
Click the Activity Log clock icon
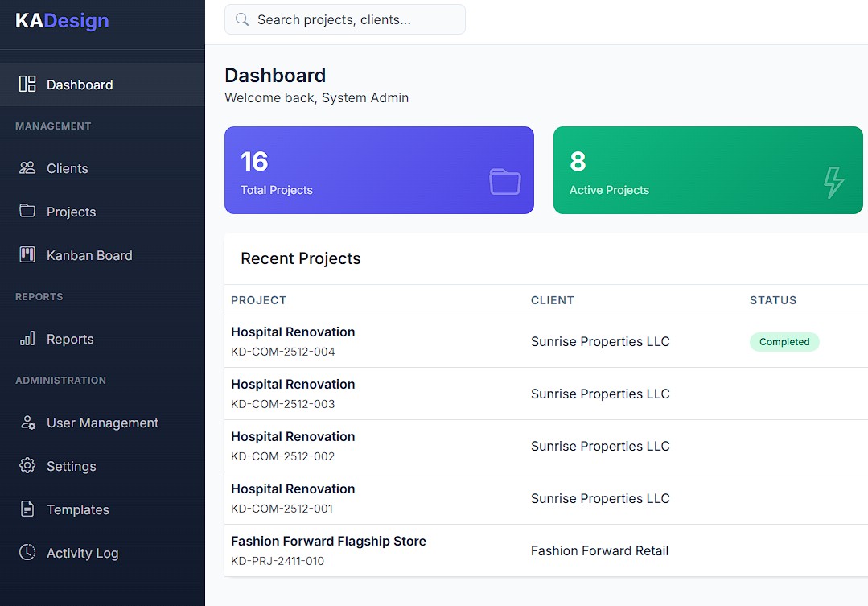pyautogui.click(x=27, y=553)
